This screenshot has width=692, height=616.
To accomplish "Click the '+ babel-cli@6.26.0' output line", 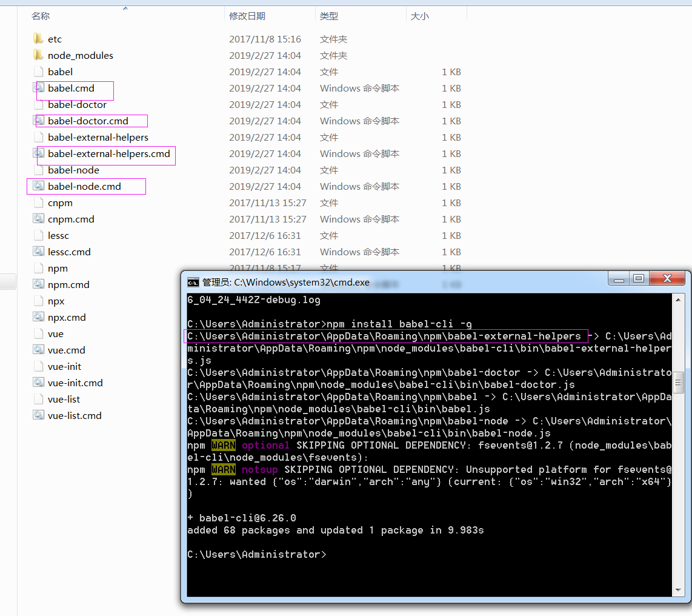I will click(241, 518).
